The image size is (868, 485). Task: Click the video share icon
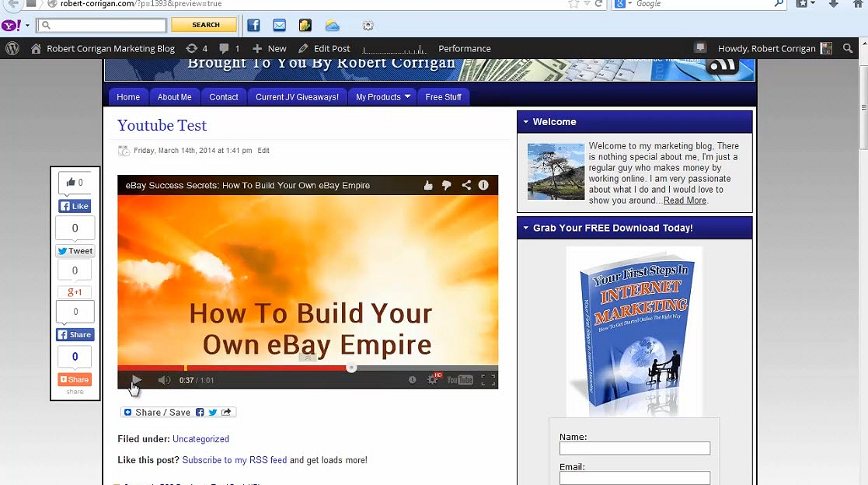466,185
